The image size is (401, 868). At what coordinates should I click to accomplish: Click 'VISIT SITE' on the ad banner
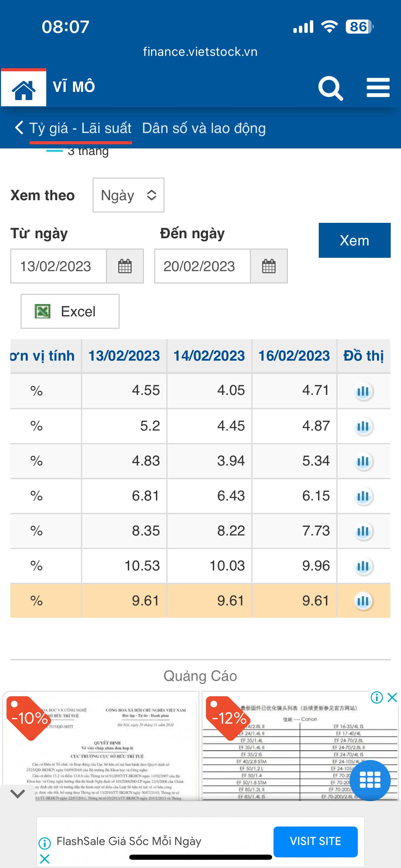tap(315, 841)
